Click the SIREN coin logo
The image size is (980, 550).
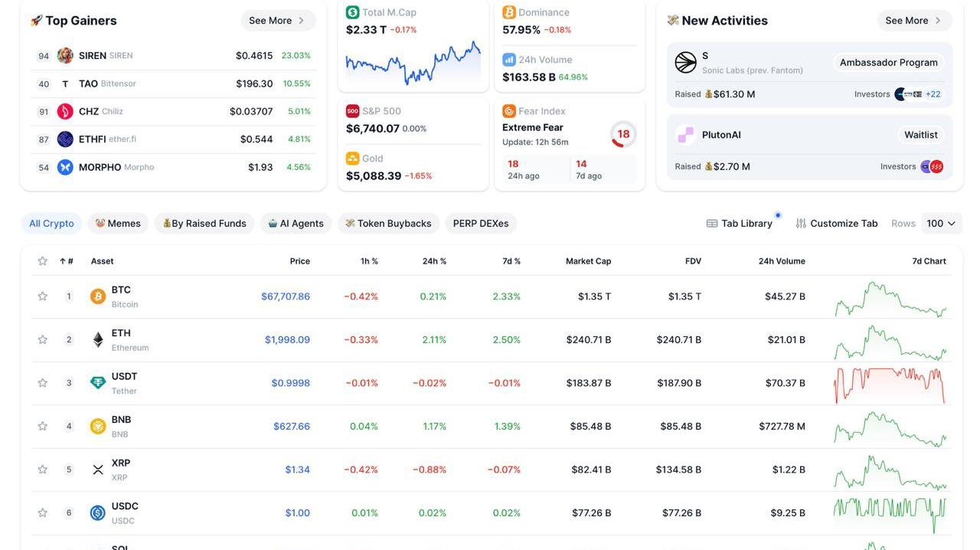click(65, 55)
